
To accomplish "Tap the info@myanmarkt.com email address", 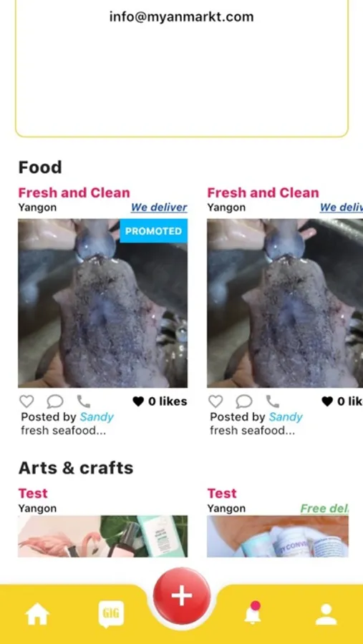I will point(181,17).
